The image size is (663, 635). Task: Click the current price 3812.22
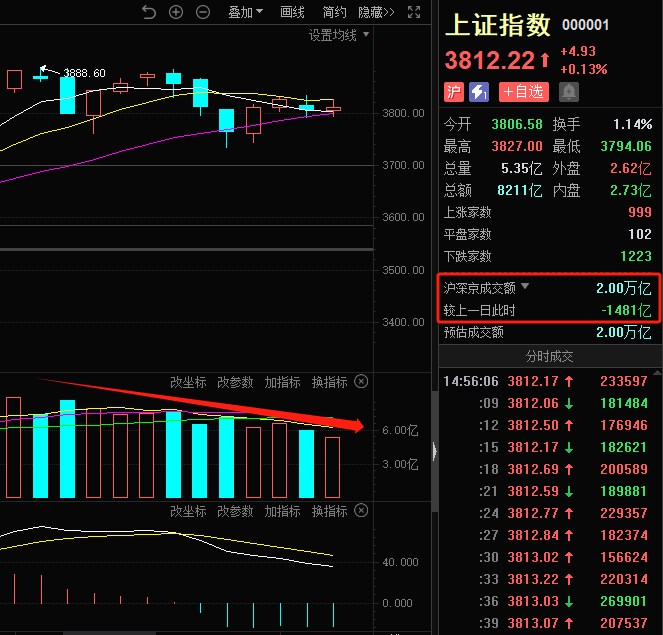tap(490, 60)
